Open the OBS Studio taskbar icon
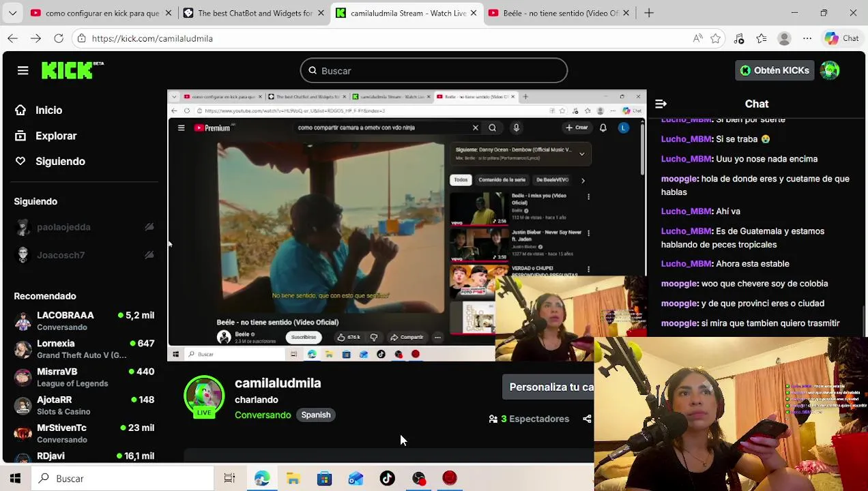Image resolution: width=868 pixels, height=491 pixels. (418, 479)
